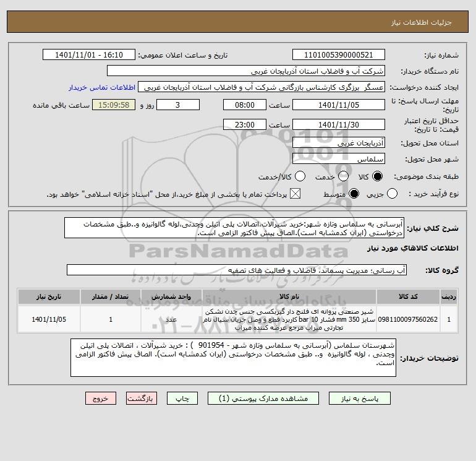Click the need number field 1101005390000521
The image size is (476, 461).
pyautogui.click(x=339, y=54)
